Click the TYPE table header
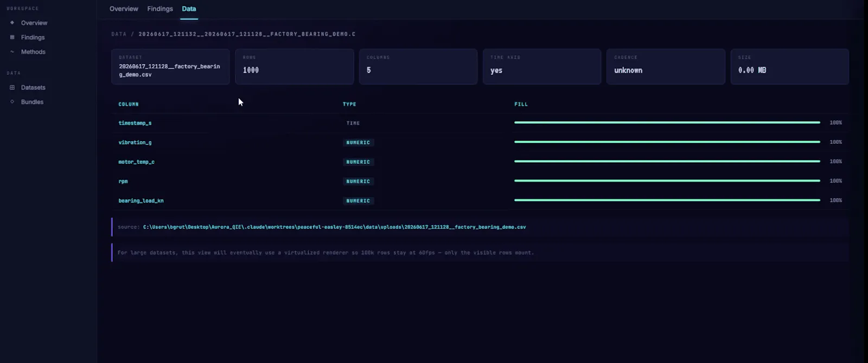868x363 pixels. click(x=349, y=104)
